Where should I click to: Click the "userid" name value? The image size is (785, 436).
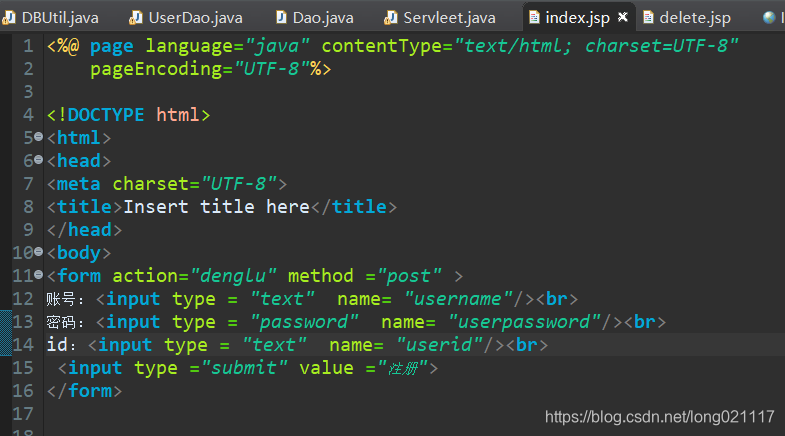(x=440, y=345)
